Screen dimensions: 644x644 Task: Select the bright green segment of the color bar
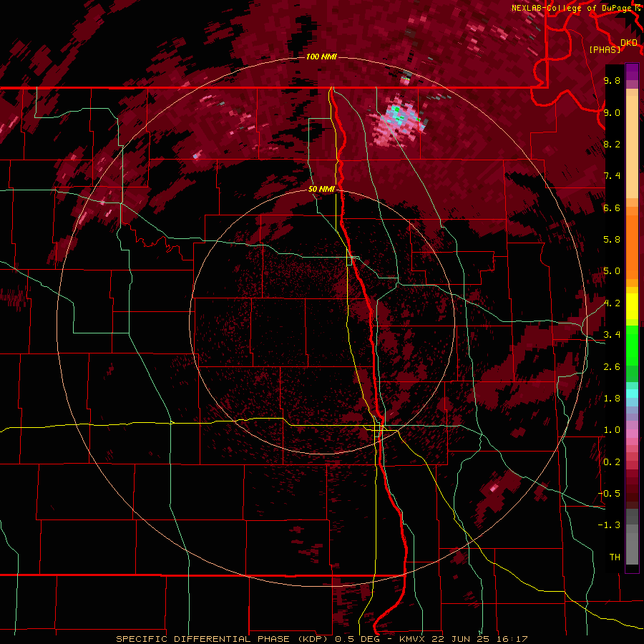632,345
